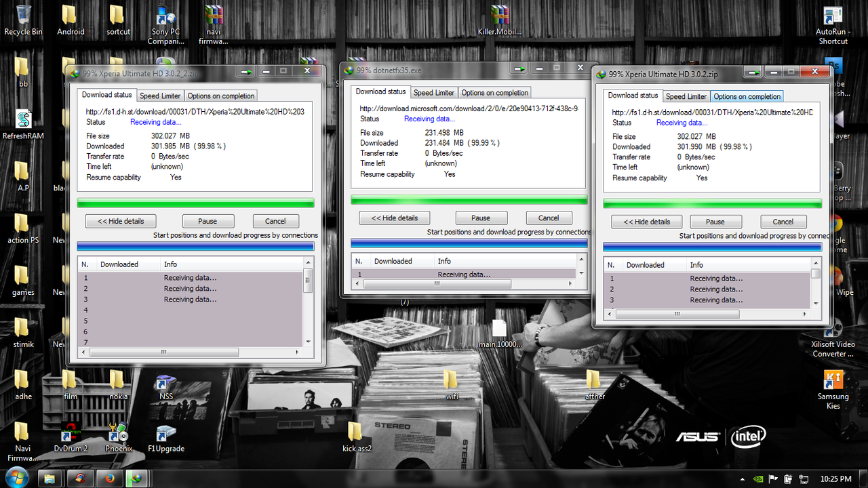Open the nokia folder icon
The height and width of the screenshot is (488, 868).
(118, 385)
